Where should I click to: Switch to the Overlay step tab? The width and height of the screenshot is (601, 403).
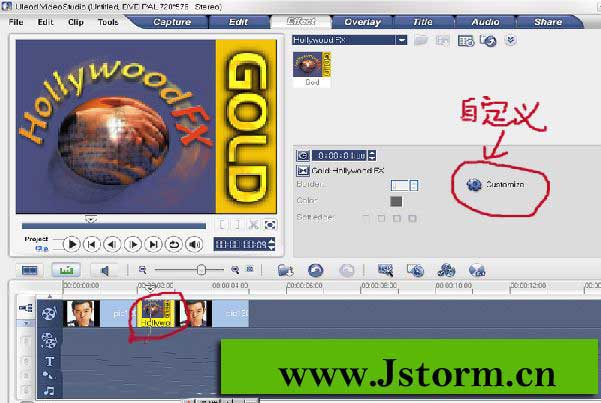tap(363, 22)
